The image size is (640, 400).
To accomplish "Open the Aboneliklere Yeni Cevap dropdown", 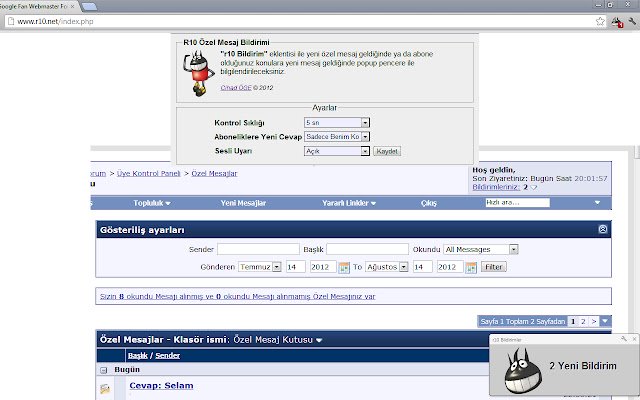I will coord(337,137).
